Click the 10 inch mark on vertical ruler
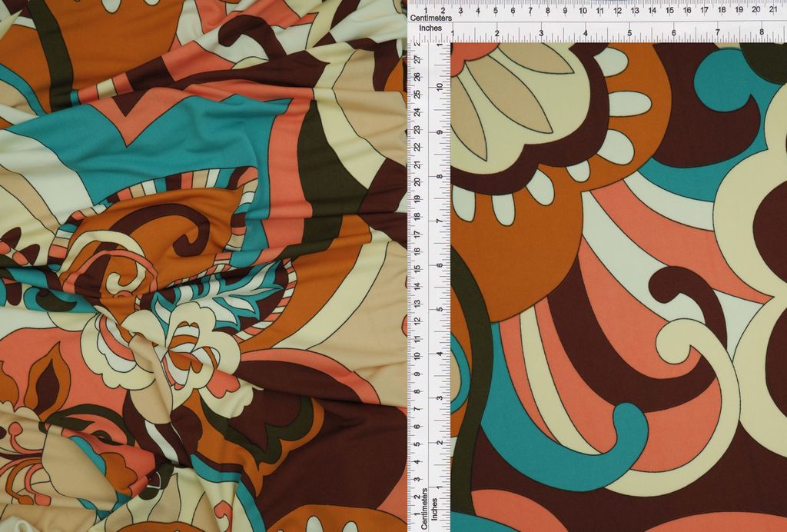This screenshot has width=787, height=532. point(440,86)
